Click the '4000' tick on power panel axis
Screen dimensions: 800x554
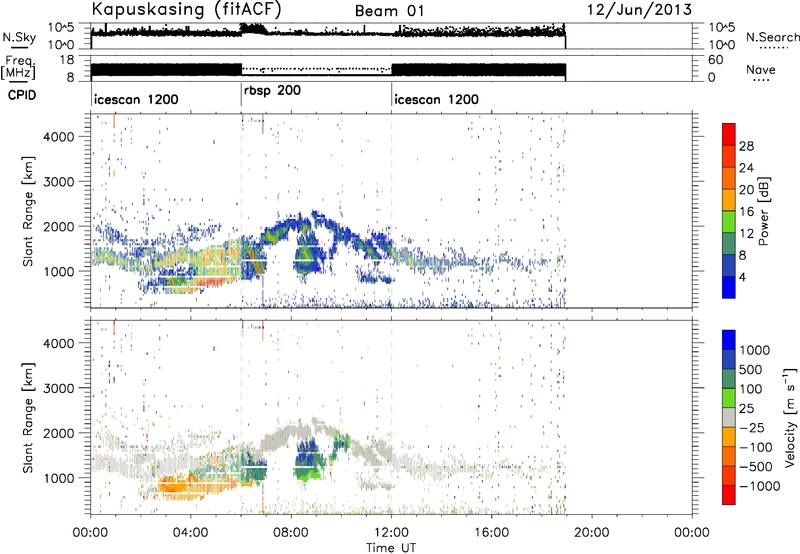click(59, 137)
